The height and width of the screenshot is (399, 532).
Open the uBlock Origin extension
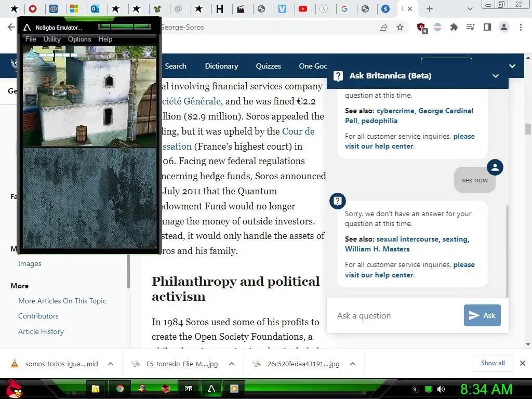pyautogui.click(x=422, y=28)
